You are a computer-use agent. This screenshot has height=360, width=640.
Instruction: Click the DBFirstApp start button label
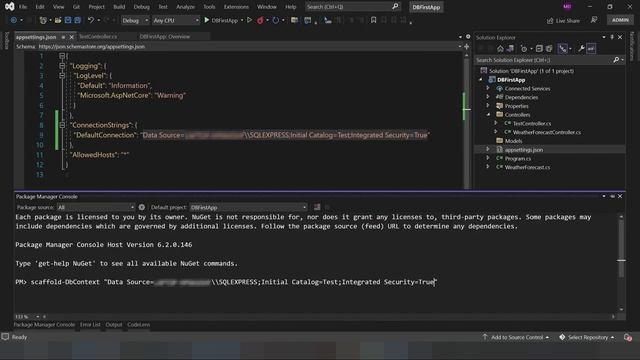(x=224, y=20)
